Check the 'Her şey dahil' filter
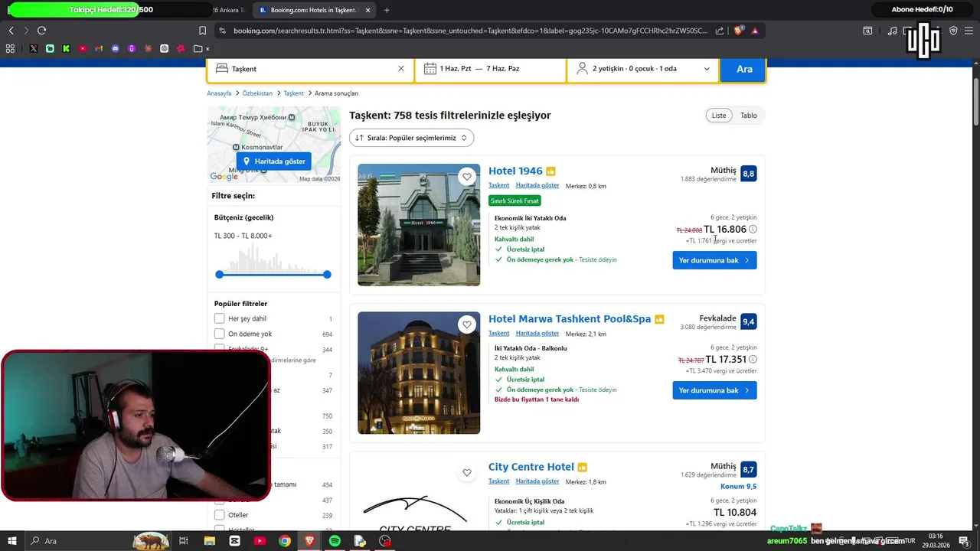The width and height of the screenshot is (980, 551). [x=220, y=318]
